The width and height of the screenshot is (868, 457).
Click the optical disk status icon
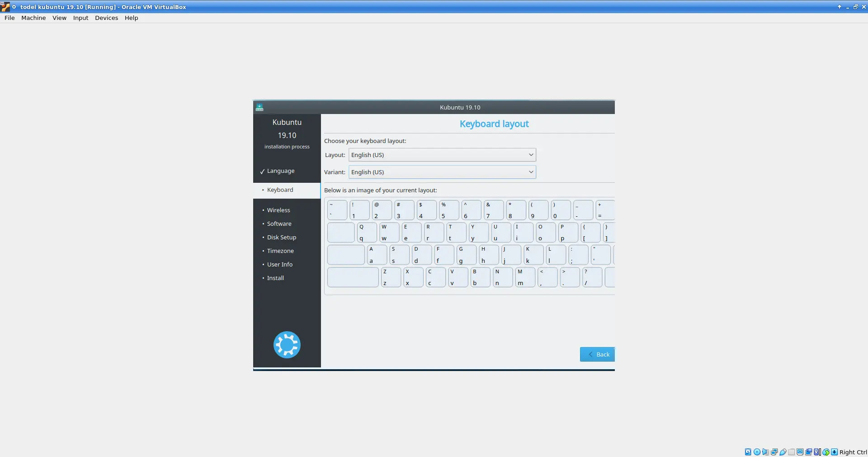757,452
